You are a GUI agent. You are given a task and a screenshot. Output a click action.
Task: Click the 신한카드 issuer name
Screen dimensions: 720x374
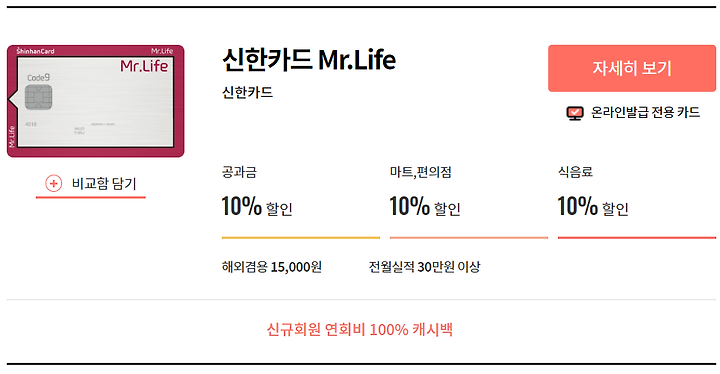[248, 92]
